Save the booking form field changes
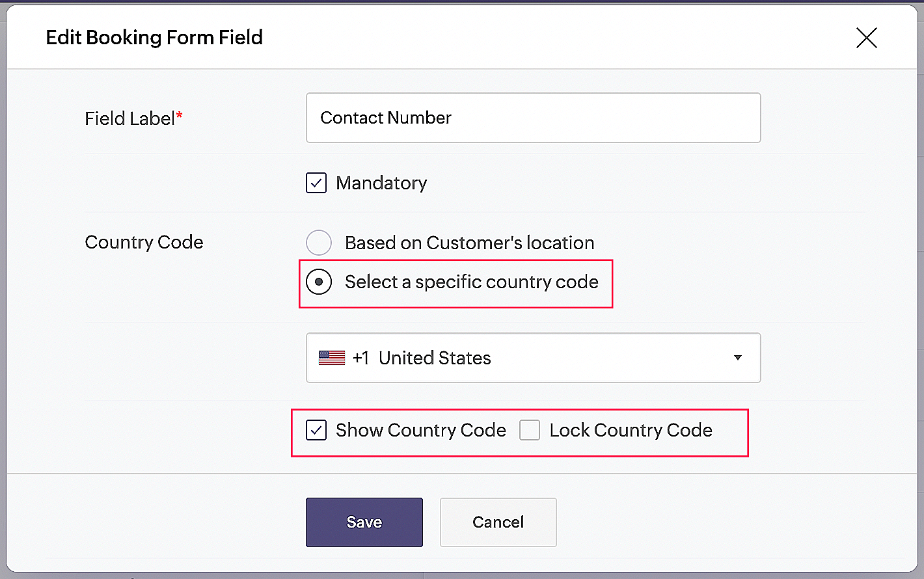This screenshot has height=579, width=924. pyautogui.click(x=364, y=522)
